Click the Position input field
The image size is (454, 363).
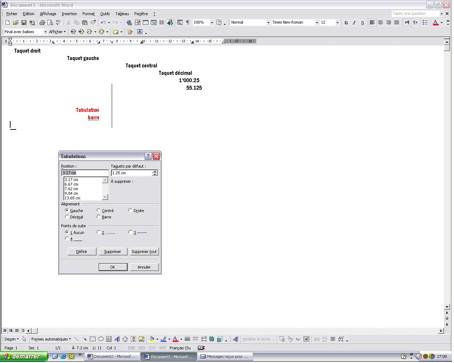85,173
